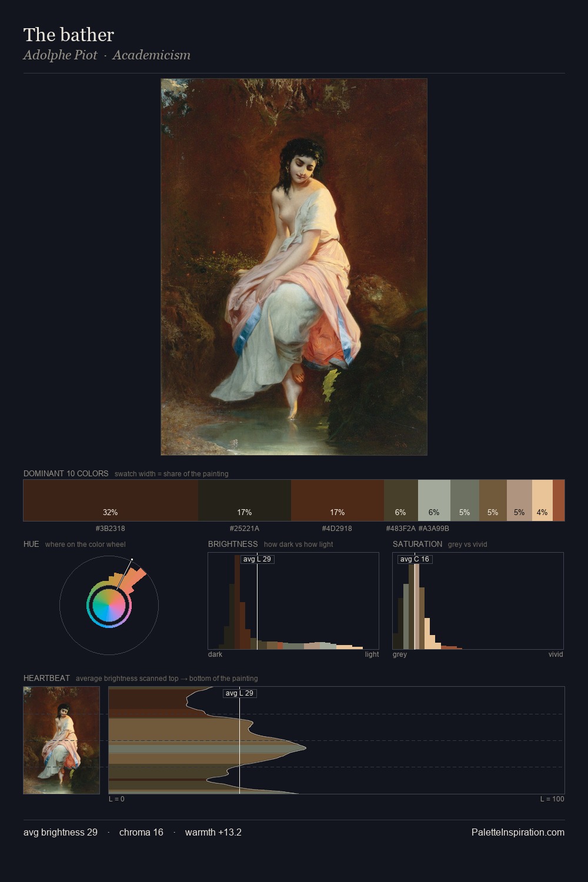Click the "HEARTBEAT" section heading
588x882 pixels.
[46, 678]
